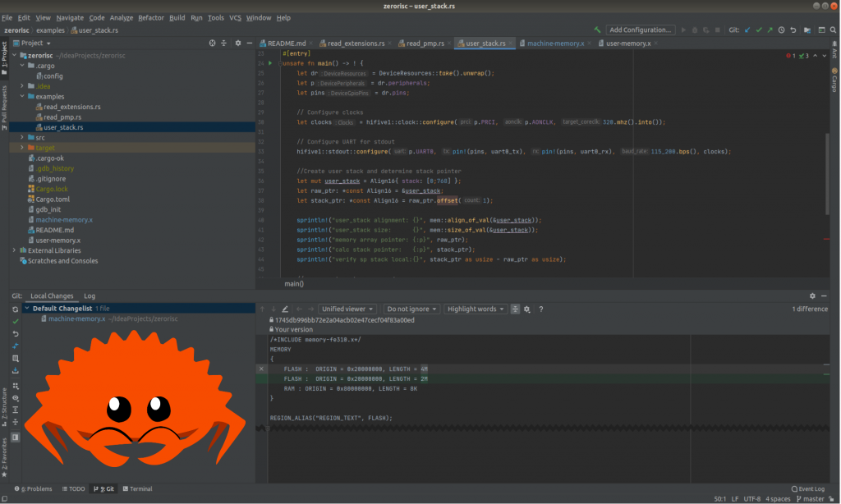Expand the src folder in the Project tree
This screenshot has width=841, height=504.
click(x=21, y=137)
